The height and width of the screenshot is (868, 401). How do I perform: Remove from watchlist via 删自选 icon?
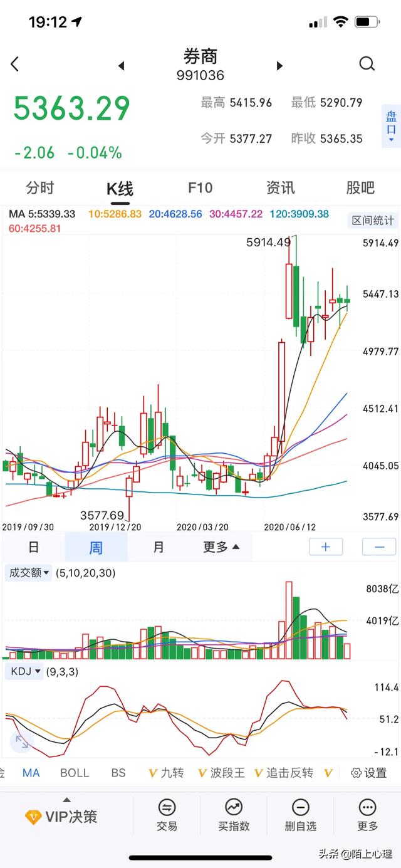(301, 815)
